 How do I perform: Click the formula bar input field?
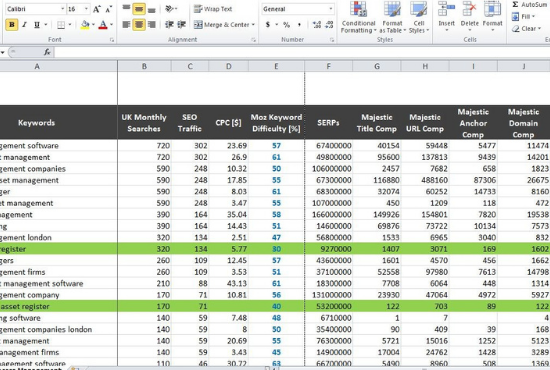tap(302, 52)
